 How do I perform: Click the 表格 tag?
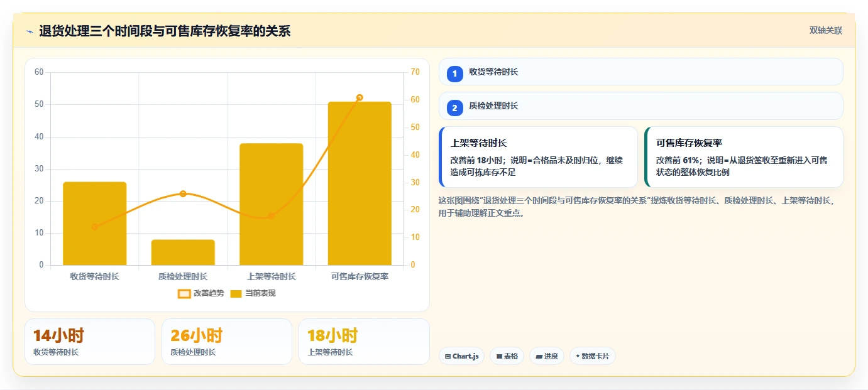[507, 356]
